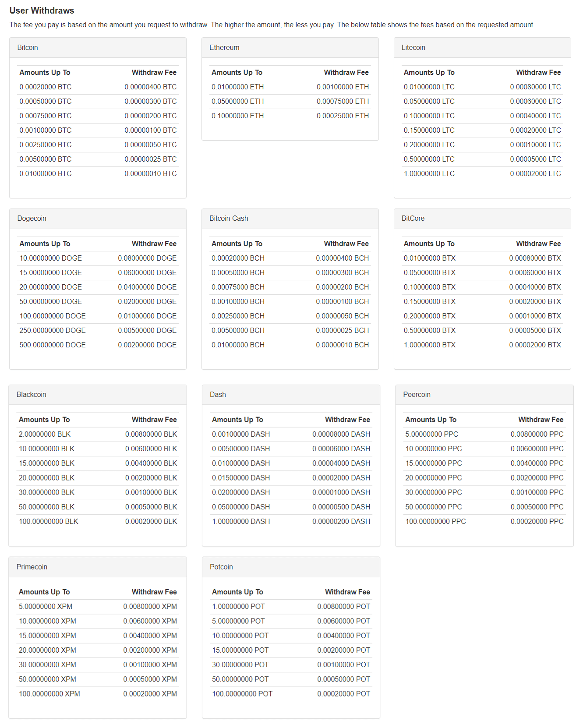Click the 0.00025000 ETH fee cell
Image resolution: width=583 pixels, height=728 pixels.
click(x=343, y=116)
